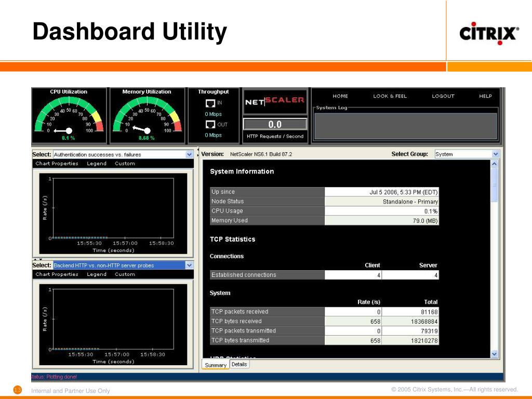Click the vertical scrollbar thumb of the statistics panel
The height and width of the screenshot is (399, 532).
point(495,185)
